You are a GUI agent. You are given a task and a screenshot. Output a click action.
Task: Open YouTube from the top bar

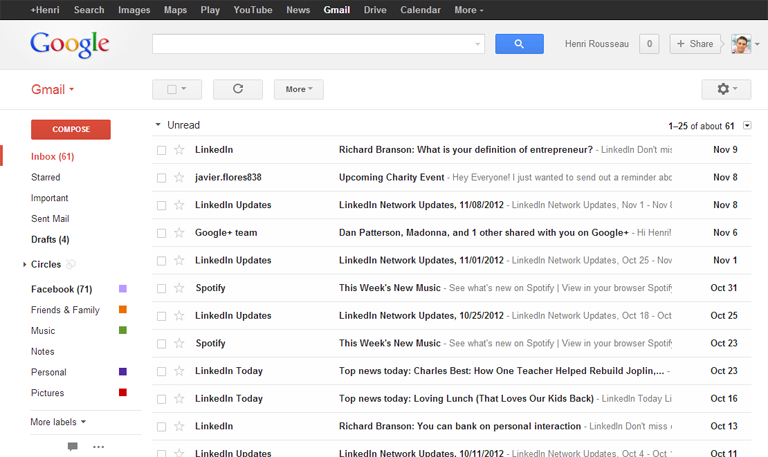tap(253, 10)
